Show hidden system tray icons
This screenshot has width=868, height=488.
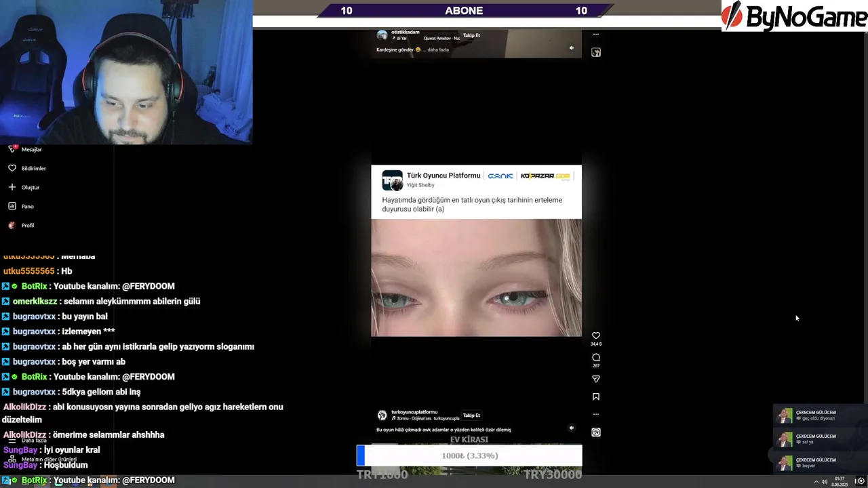point(815,481)
